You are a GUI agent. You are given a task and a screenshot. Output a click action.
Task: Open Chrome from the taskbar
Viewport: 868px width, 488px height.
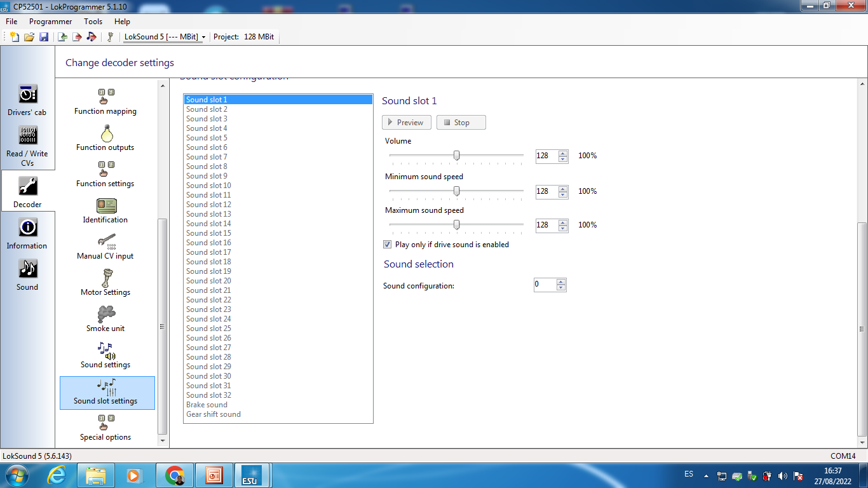pyautogui.click(x=175, y=475)
